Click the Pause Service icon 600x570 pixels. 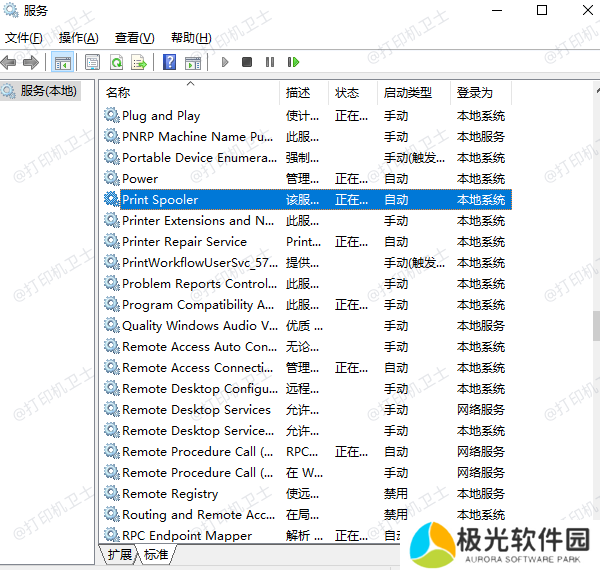click(270, 62)
